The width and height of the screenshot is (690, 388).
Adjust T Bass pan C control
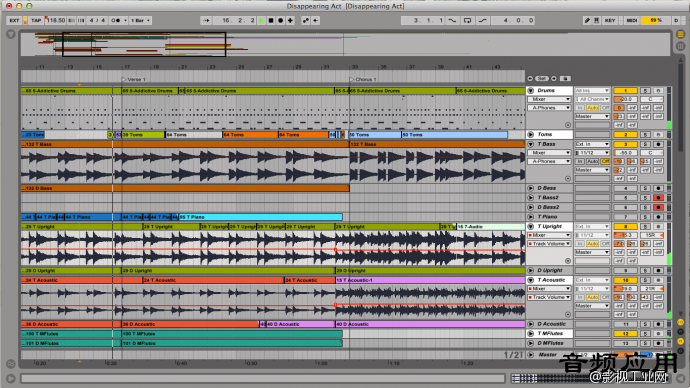652,153
